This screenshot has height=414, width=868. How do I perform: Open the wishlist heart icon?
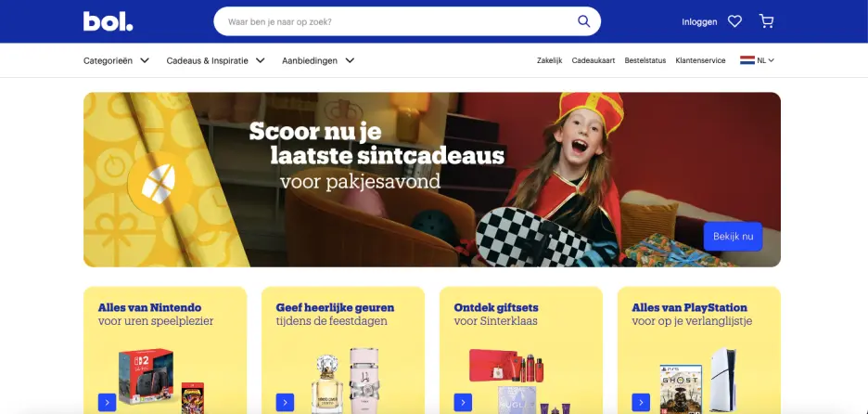tap(734, 21)
